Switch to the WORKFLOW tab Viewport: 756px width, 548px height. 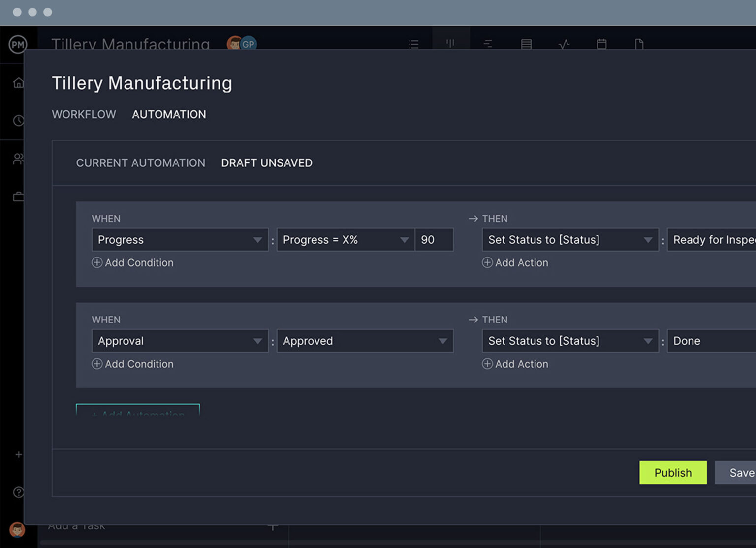pyautogui.click(x=84, y=114)
